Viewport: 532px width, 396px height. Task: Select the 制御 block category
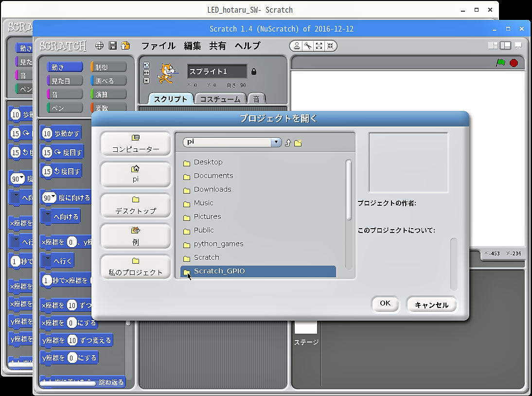point(108,67)
